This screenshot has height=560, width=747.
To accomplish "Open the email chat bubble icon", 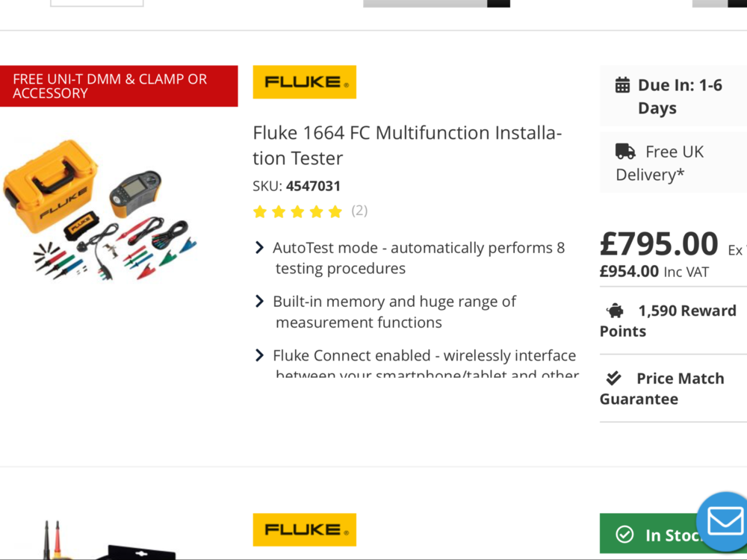I will pos(724,521).
